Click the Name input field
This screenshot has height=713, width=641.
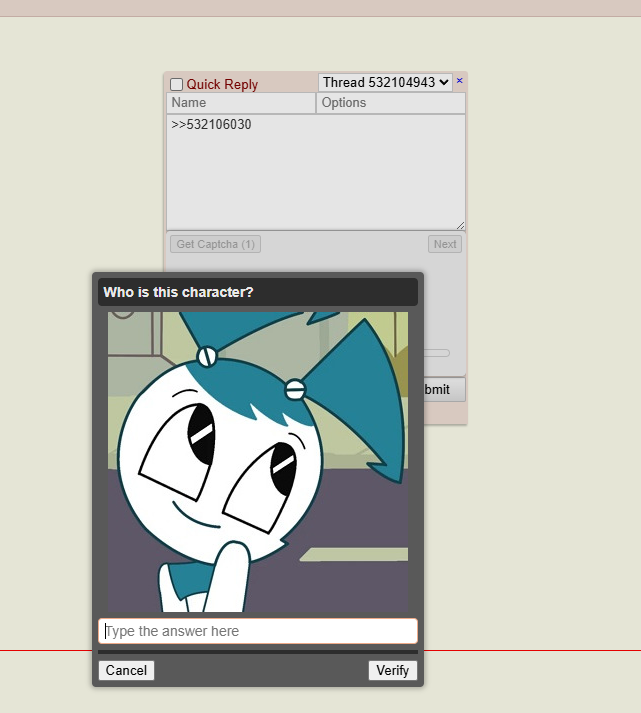click(241, 103)
